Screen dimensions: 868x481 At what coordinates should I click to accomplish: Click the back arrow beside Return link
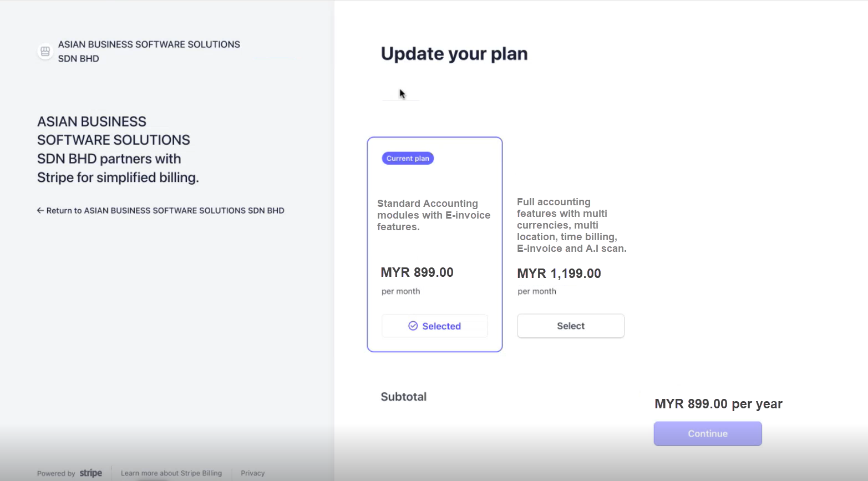click(40, 210)
